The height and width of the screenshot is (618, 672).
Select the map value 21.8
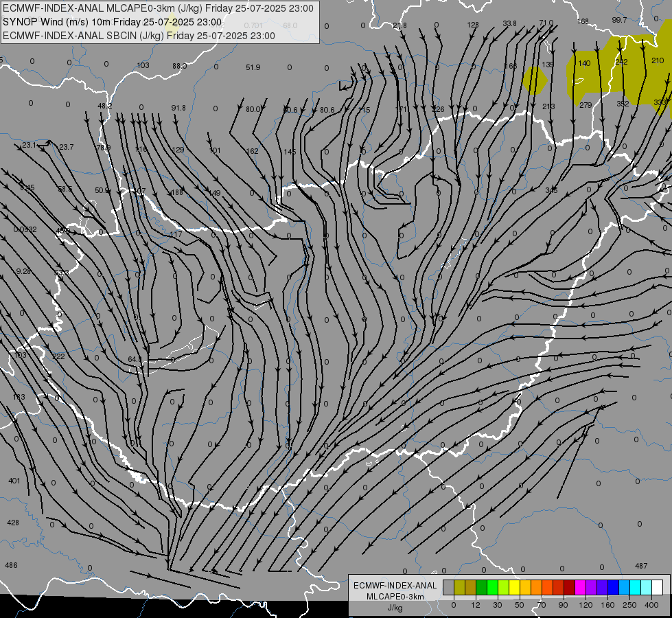(x=399, y=25)
